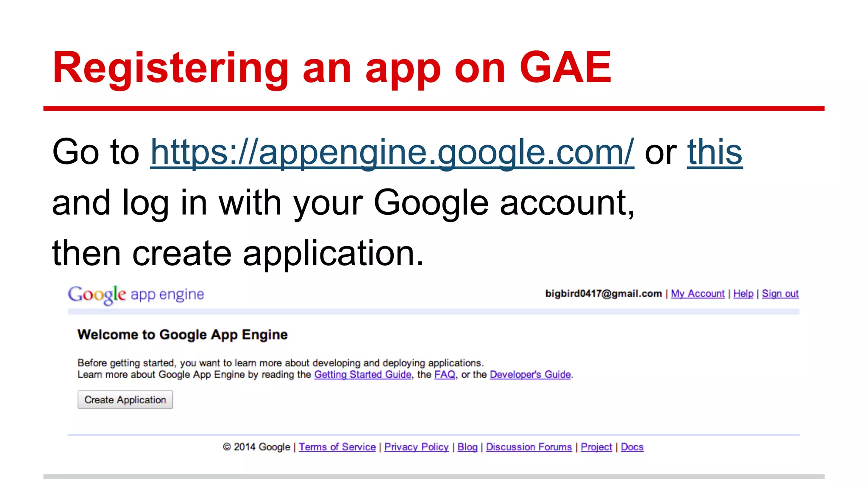Sign out of the account

coord(780,294)
